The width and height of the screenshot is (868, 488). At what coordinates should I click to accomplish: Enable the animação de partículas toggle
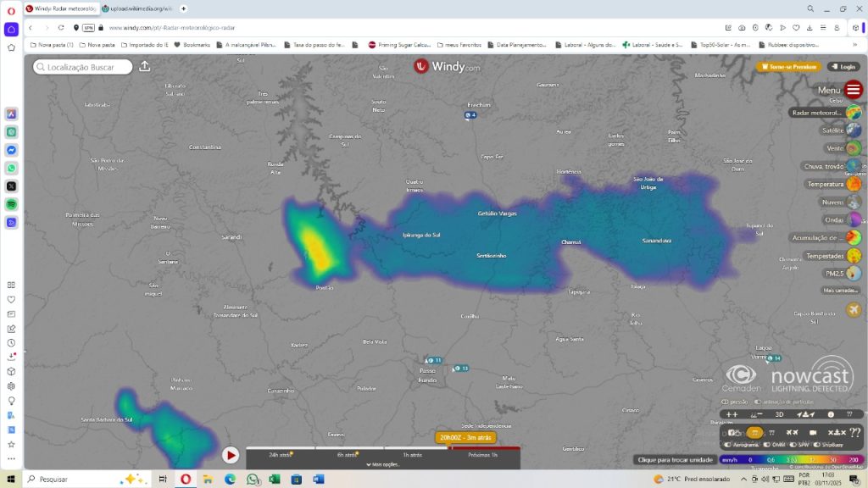(757, 402)
